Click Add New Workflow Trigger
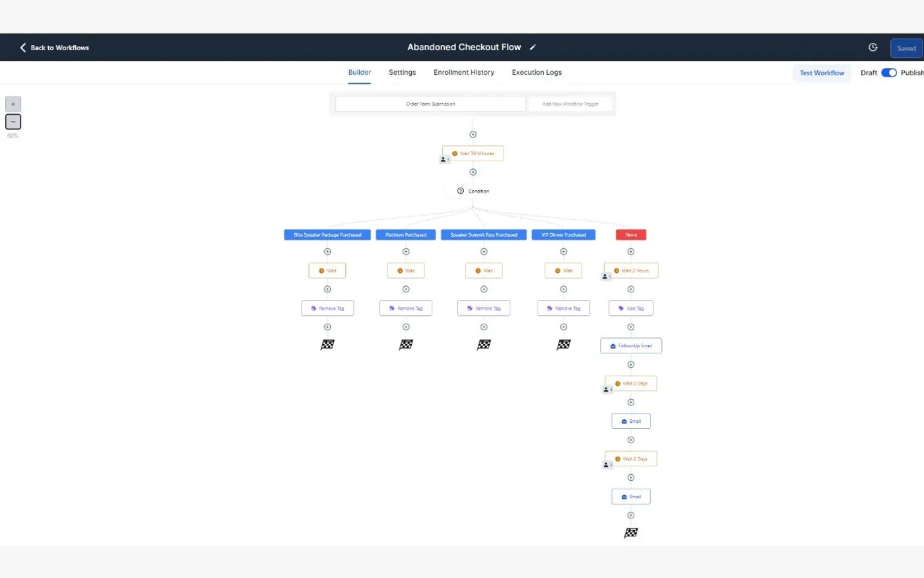The width and height of the screenshot is (924, 578). coord(570,104)
